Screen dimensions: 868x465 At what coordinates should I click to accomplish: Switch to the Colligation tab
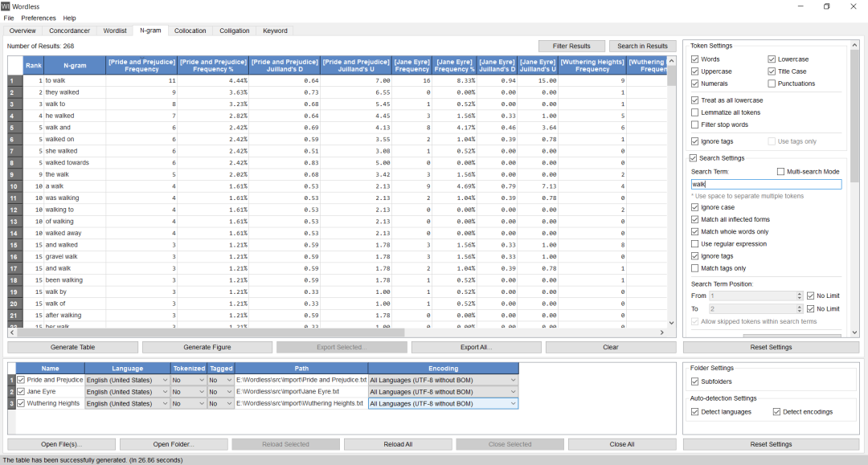(x=234, y=31)
